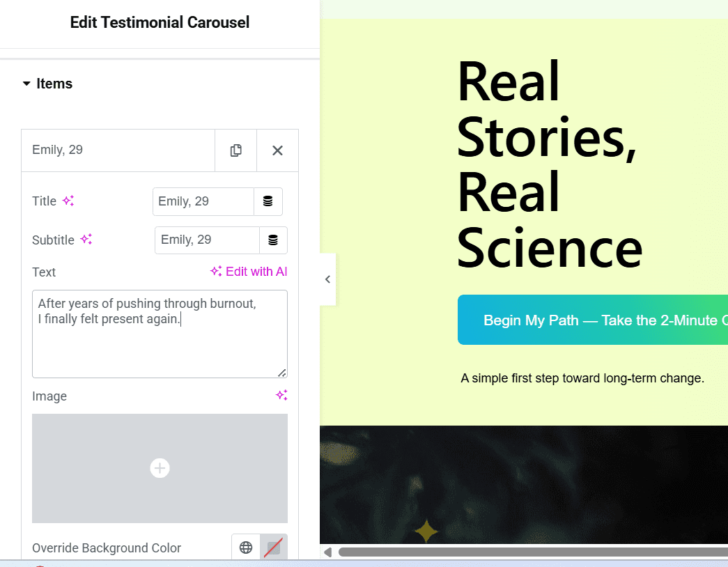Duplicate the Emily, 29 testimonial item
The height and width of the screenshot is (567, 728).
coord(235,150)
